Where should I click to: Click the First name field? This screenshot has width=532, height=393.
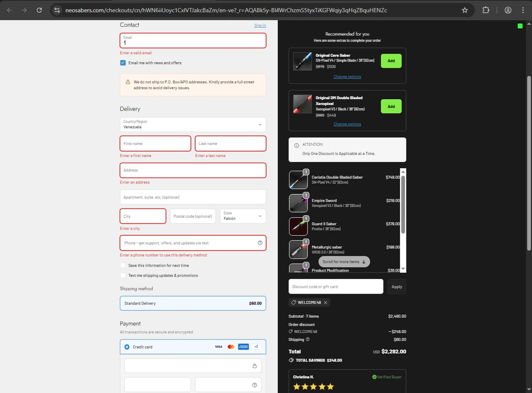pyautogui.click(x=155, y=143)
